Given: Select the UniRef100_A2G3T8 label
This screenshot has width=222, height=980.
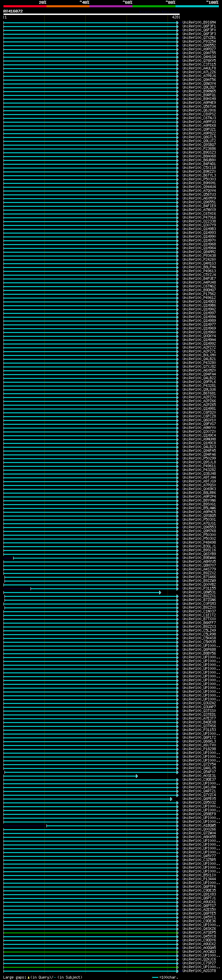Looking at the screenshot, I should (x=199, y=971).
